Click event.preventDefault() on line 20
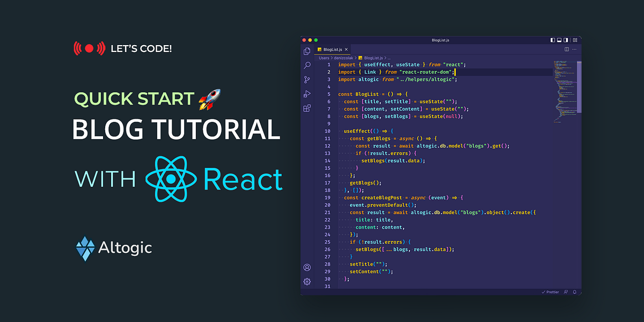644x322 pixels. coord(382,205)
